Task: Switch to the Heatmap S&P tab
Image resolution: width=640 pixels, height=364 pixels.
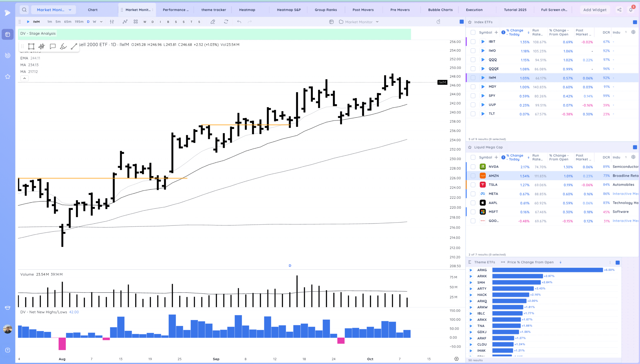Action: click(x=288, y=10)
